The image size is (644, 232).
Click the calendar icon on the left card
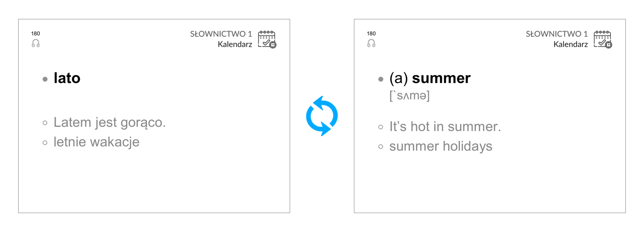pyautogui.click(x=267, y=39)
